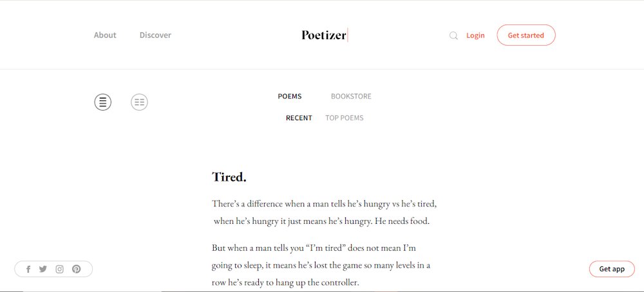This screenshot has width=644, height=292.
Task: Click the Get app button
Action: 612,269
